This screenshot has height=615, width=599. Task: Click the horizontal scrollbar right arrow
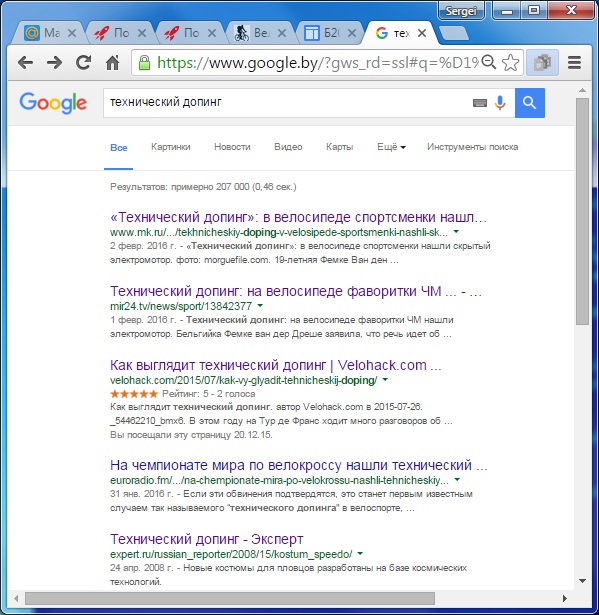(565, 599)
